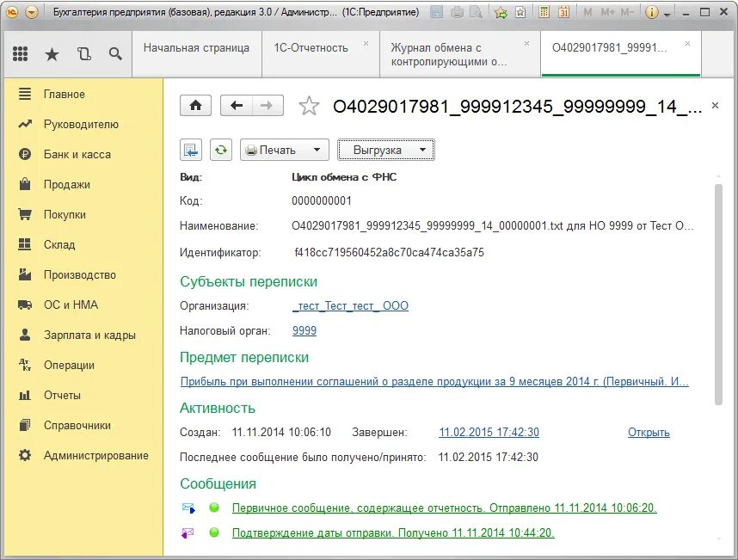Click the search magnifier icon
Image resolution: width=738 pixels, height=560 pixels.
click(x=115, y=54)
